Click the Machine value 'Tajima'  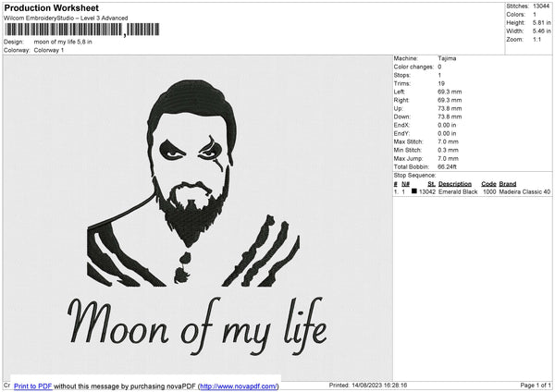pos(447,58)
